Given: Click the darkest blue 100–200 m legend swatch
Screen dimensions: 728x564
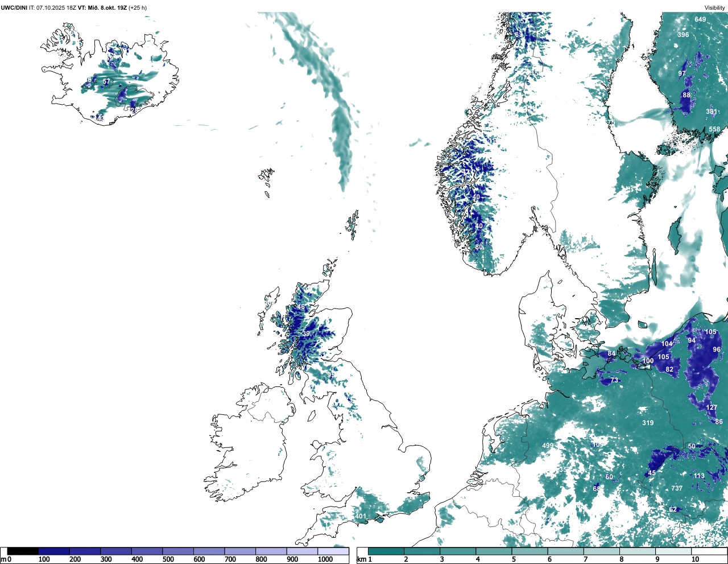Looking at the screenshot, I should (x=54, y=551).
